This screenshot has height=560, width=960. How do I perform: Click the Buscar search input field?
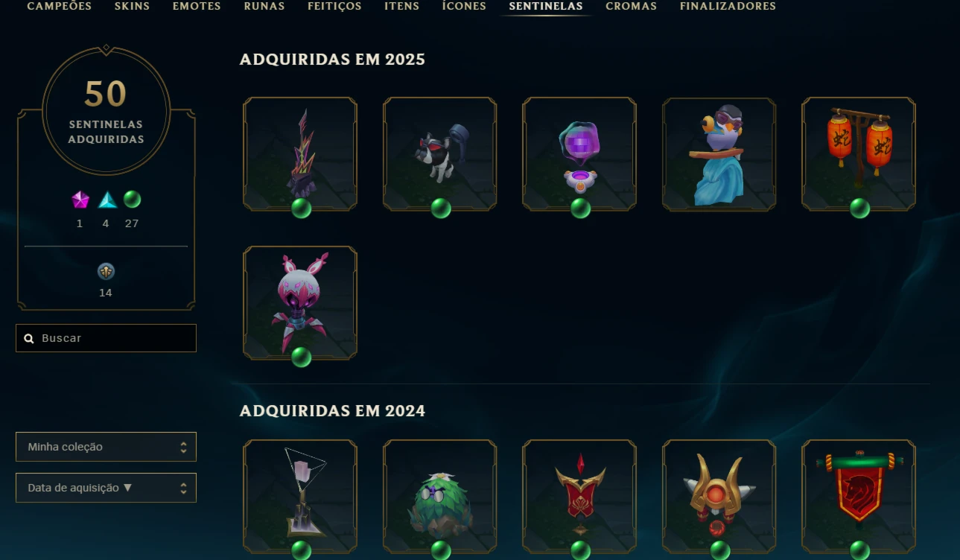pos(106,338)
